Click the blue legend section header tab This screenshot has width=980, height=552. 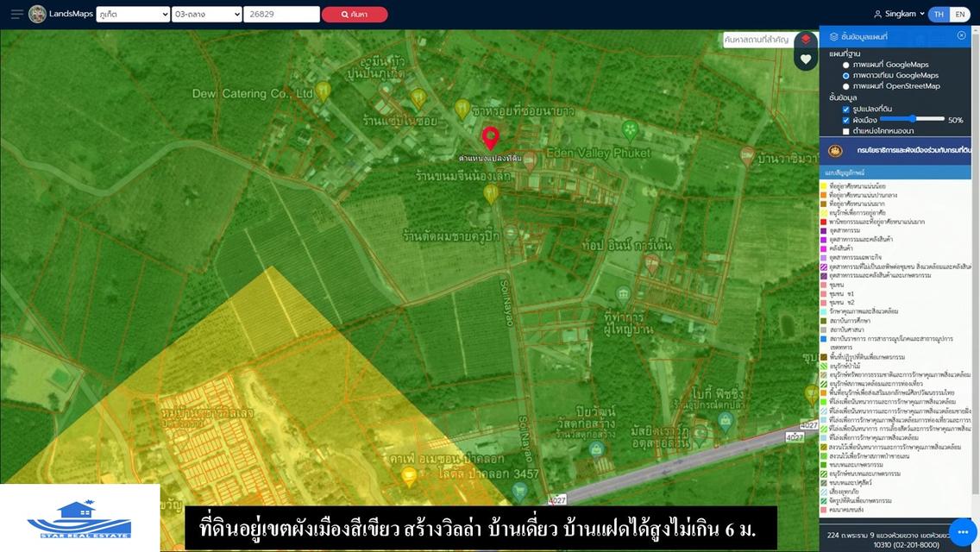coord(895,172)
